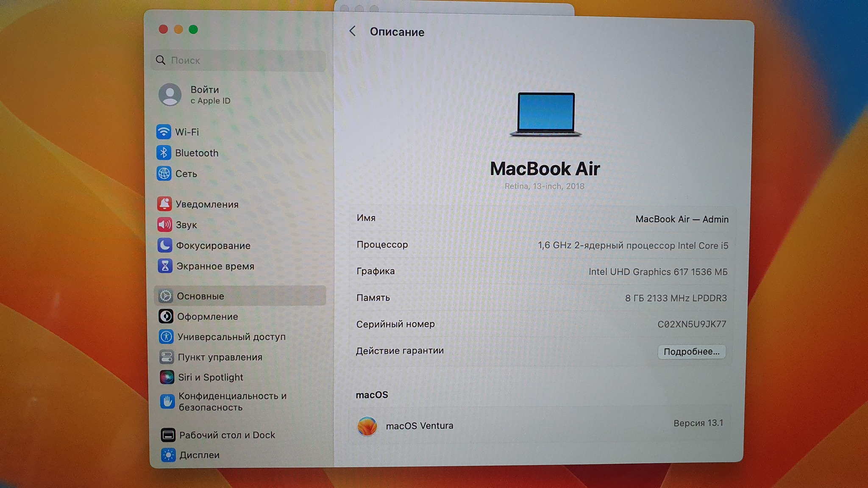Select Конфиденциальность и безопасность item

232,401
